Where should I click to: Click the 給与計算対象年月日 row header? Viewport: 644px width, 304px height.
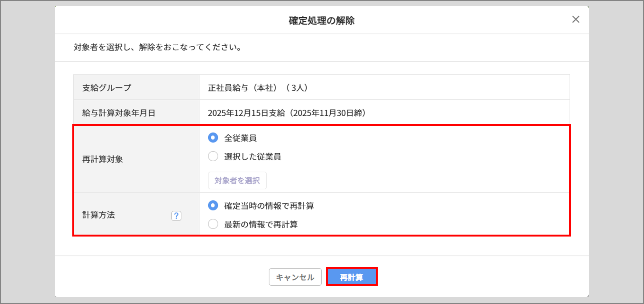(119, 113)
